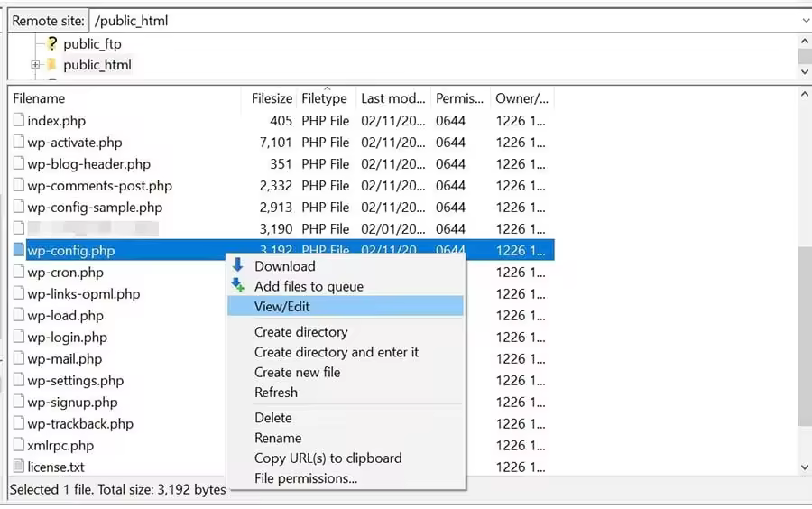
Task: Select the xmlrpc.php filename
Action: [60, 445]
